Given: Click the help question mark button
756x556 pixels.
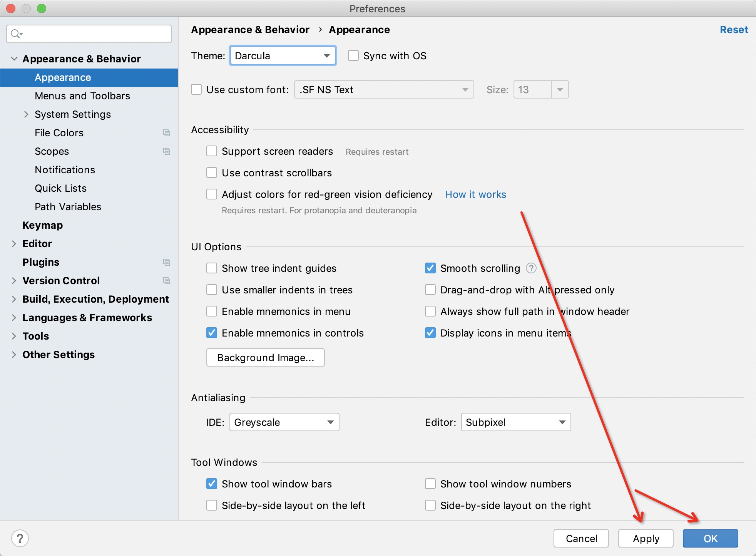Looking at the screenshot, I should pos(20,538).
